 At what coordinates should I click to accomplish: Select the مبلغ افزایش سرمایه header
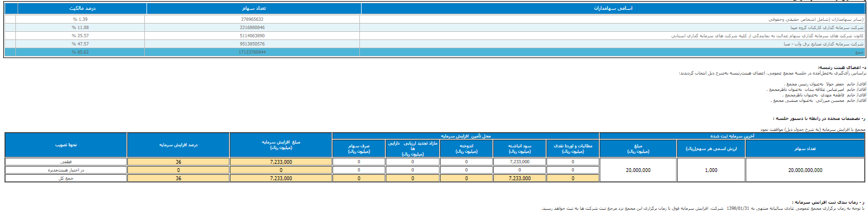coord(281,145)
